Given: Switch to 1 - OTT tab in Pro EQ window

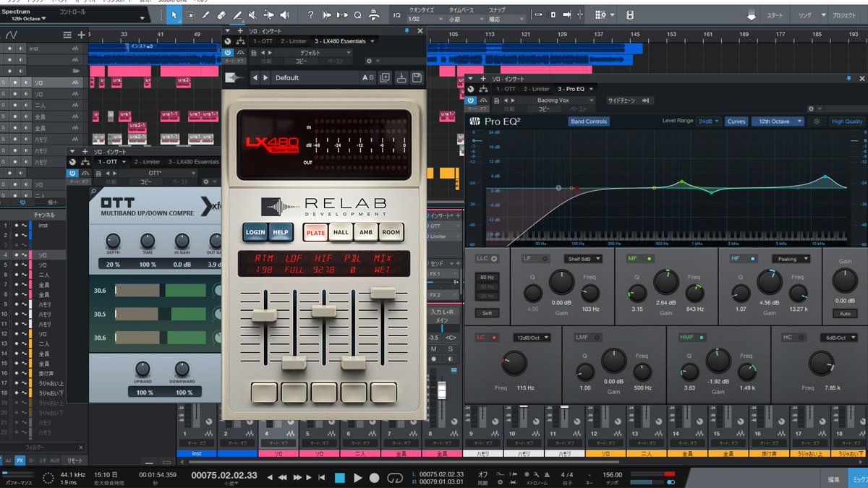Looking at the screenshot, I should [x=505, y=88].
